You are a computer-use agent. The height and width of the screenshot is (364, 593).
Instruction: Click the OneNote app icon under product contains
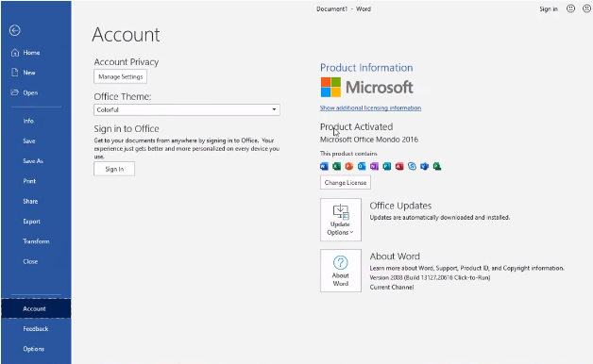(375, 166)
